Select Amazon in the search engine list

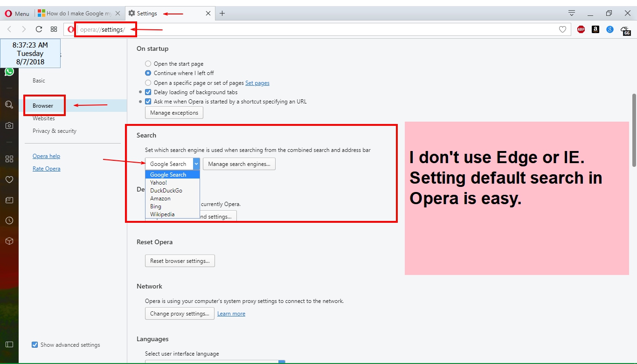173,199
